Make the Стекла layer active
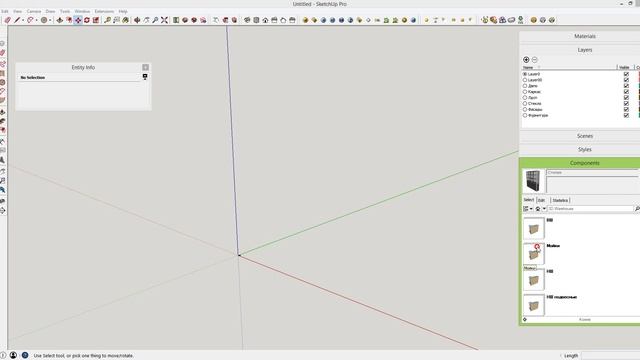The image size is (640, 360). click(525, 104)
